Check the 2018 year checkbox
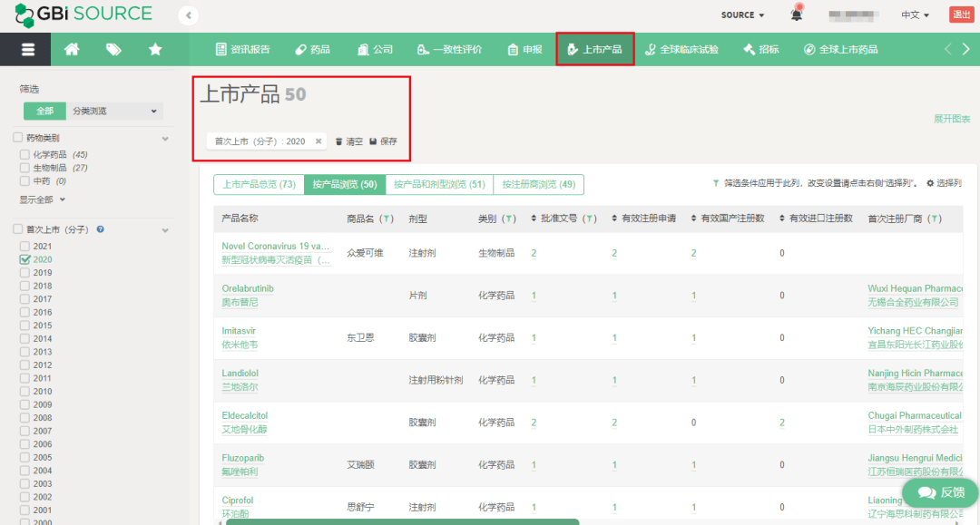Image resolution: width=980 pixels, height=525 pixels. [24, 286]
